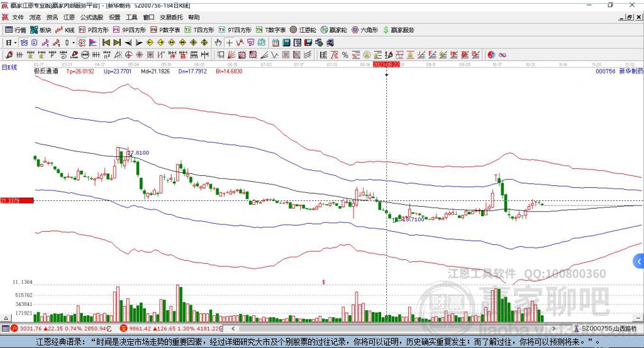The height and width of the screenshot is (348, 644).
Task: Jump to first bar with green skip-start icon
Action: coord(106,43)
